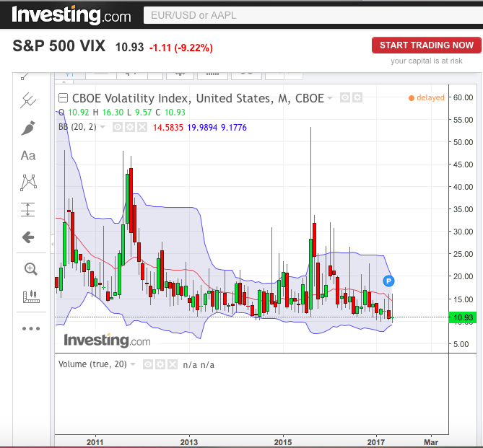
Task: Click the -1.11 (-9.22%) change value
Action: point(180,48)
